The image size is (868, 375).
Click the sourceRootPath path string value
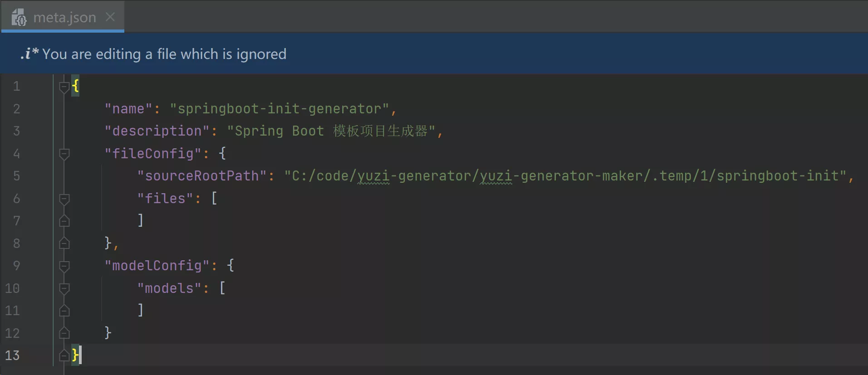tap(565, 176)
